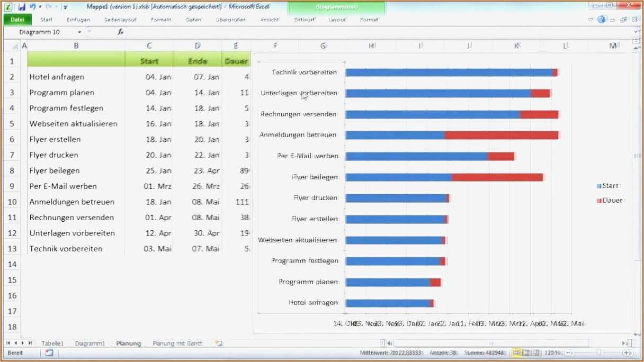
Task: Click the Insert Worksheet icon after sheet tabs
Action: click(218, 343)
